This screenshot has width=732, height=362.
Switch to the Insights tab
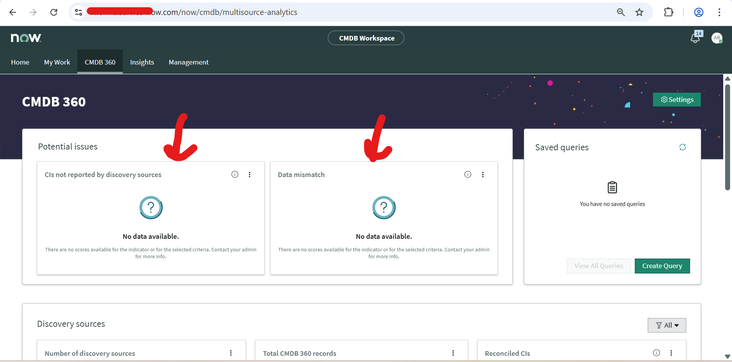(x=142, y=62)
